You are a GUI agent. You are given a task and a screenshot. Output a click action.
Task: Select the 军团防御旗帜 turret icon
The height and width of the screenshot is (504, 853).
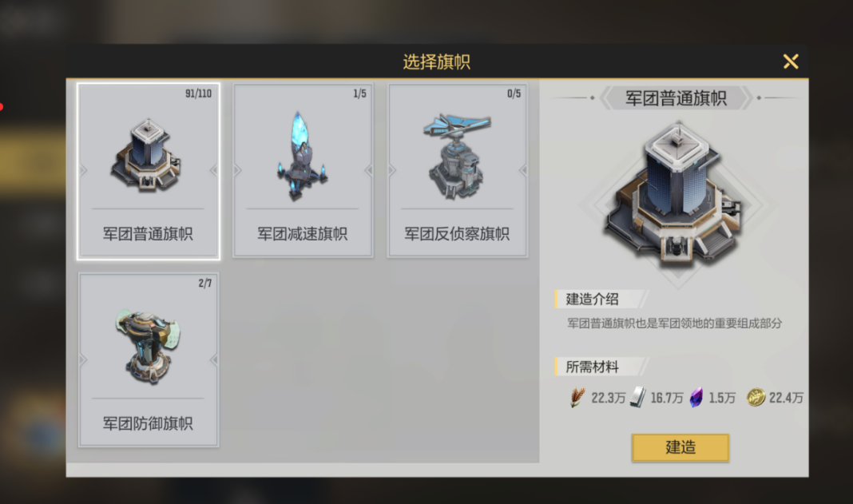(148, 346)
